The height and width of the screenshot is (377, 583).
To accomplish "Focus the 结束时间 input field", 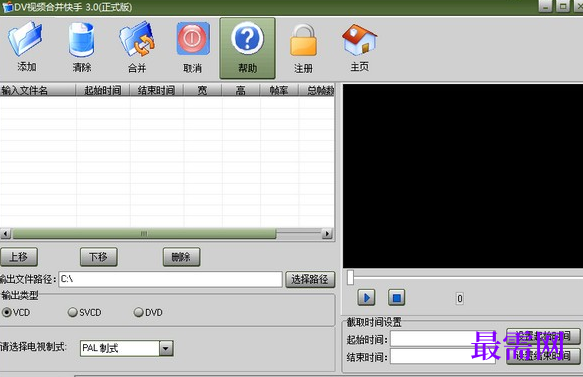I will pyautogui.click(x=442, y=357).
